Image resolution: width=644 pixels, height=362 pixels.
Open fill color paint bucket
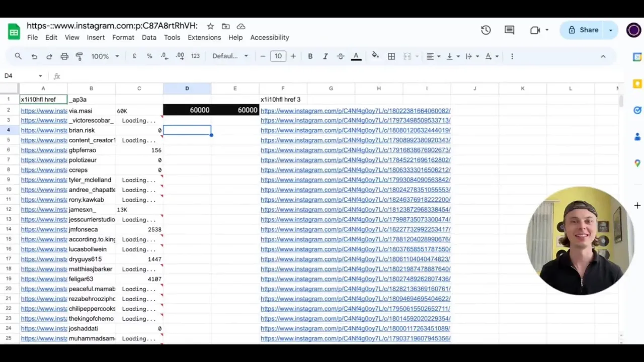coord(375,56)
